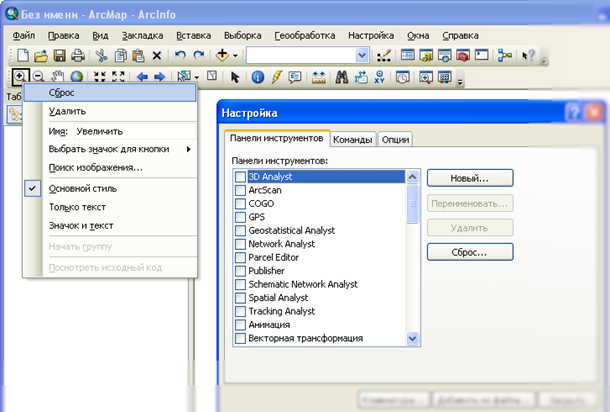Choose 'Только текст' in context menu

(x=78, y=207)
